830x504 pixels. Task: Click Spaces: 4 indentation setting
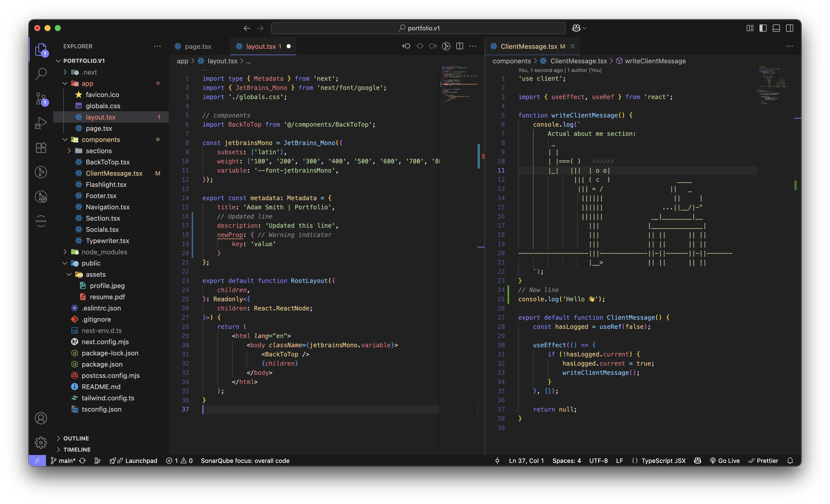click(566, 461)
